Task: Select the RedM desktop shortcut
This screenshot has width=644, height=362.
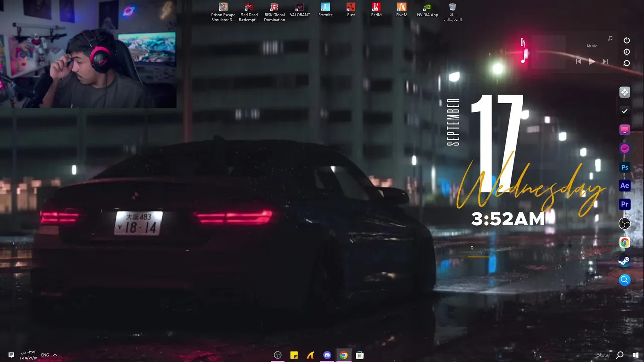Action: pos(376,10)
